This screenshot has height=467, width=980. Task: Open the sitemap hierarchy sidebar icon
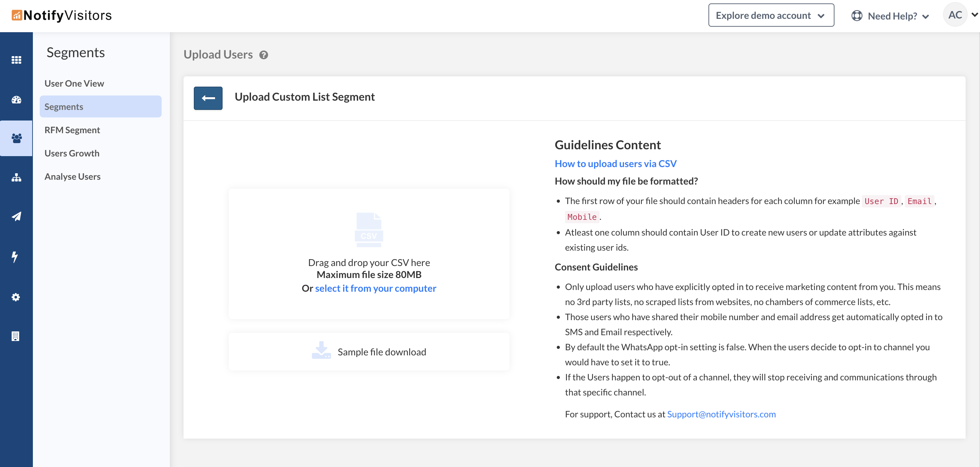click(16, 177)
